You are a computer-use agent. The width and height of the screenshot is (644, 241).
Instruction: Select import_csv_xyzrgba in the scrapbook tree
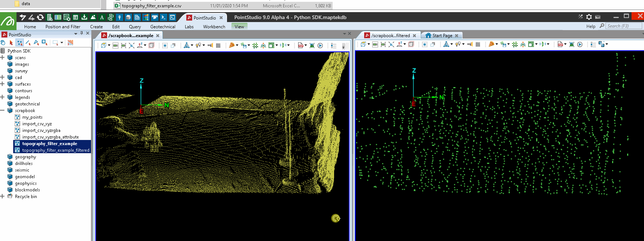[x=41, y=130]
